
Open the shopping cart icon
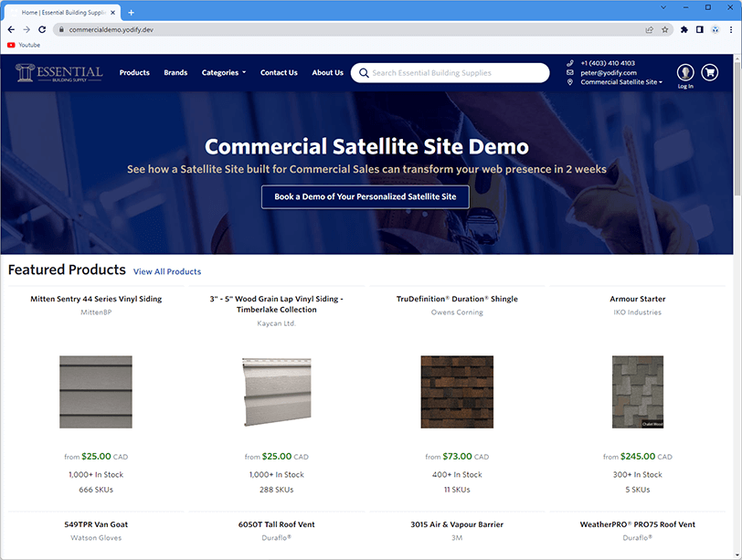709,72
